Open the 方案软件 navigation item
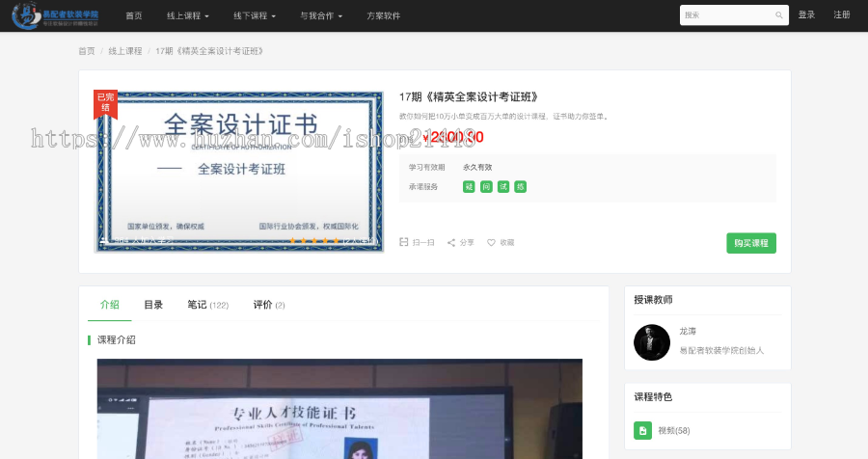Image resolution: width=868 pixels, height=459 pixels. pos(383,16)
